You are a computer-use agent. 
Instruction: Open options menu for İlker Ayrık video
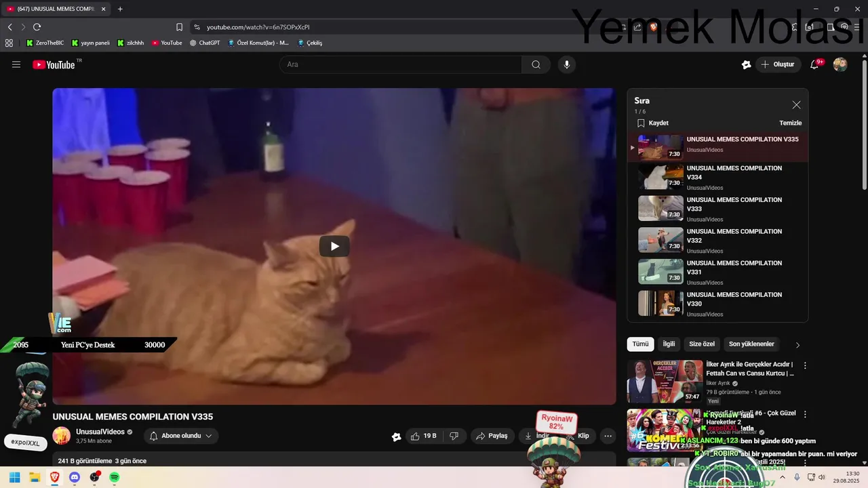click(x=805, y=365)
